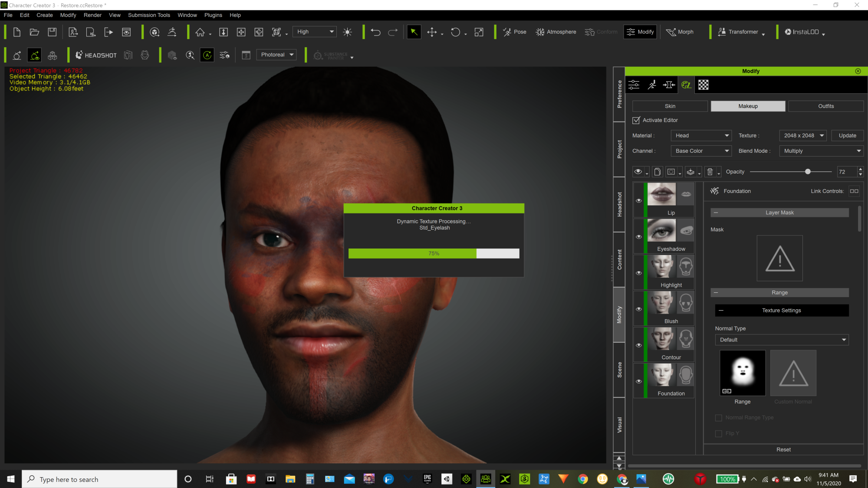Open the Texture 2048 x 2048 dropdown
The width and height of the screenshot is (868, 488).
pyautogui.click(x=803, y=135)
